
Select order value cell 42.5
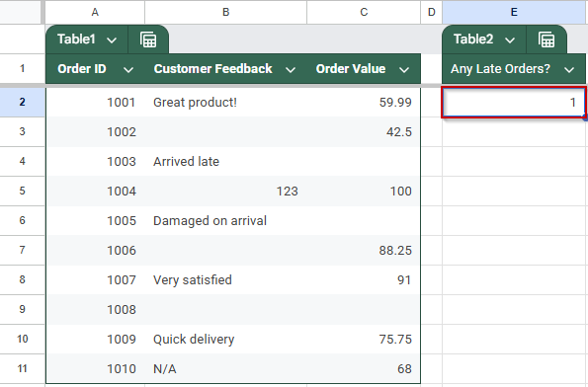click(x=364, y=132)
